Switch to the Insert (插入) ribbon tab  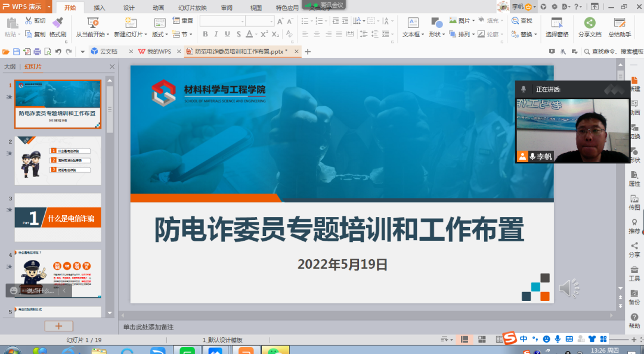point(100,8)
